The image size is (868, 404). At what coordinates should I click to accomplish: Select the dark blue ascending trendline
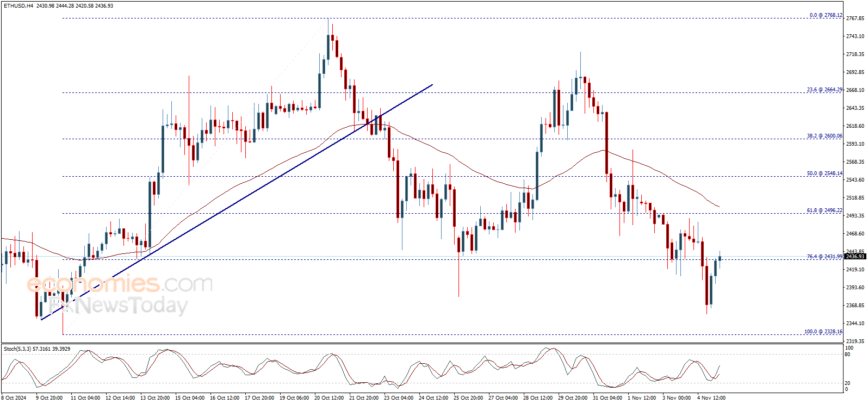click(x=237, y=202)
